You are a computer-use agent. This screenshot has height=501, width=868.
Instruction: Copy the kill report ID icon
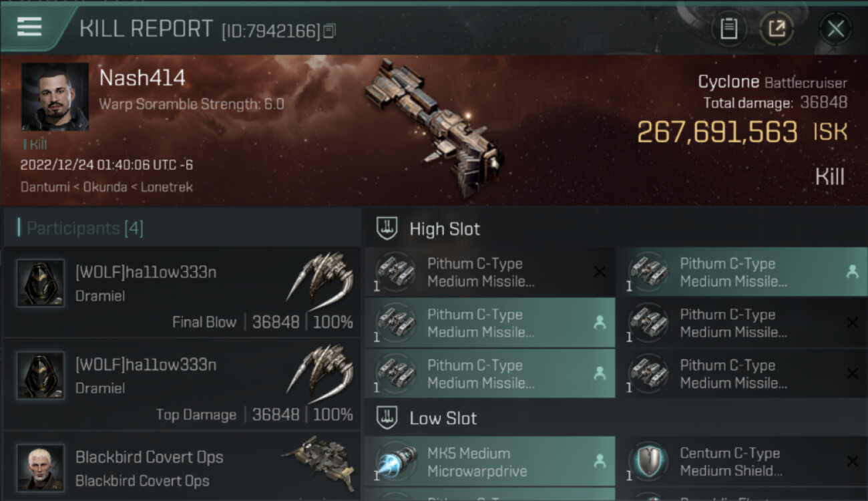(x=330, y=31)
